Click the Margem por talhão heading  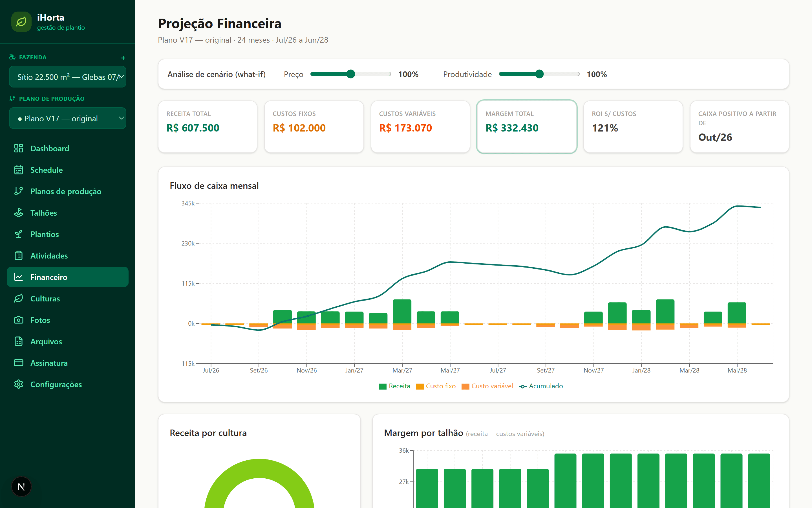[x=423, y=433]
